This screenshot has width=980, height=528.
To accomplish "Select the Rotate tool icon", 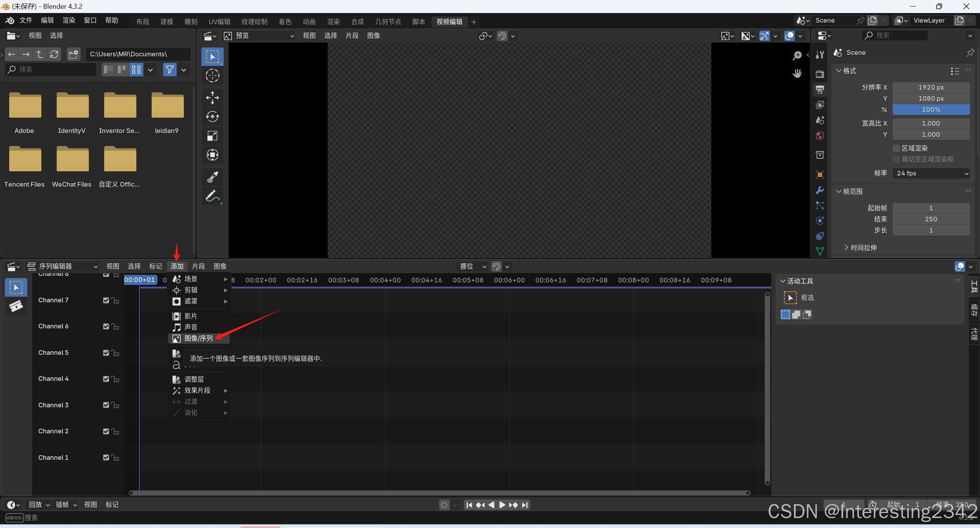I will (x=212, y=116).
